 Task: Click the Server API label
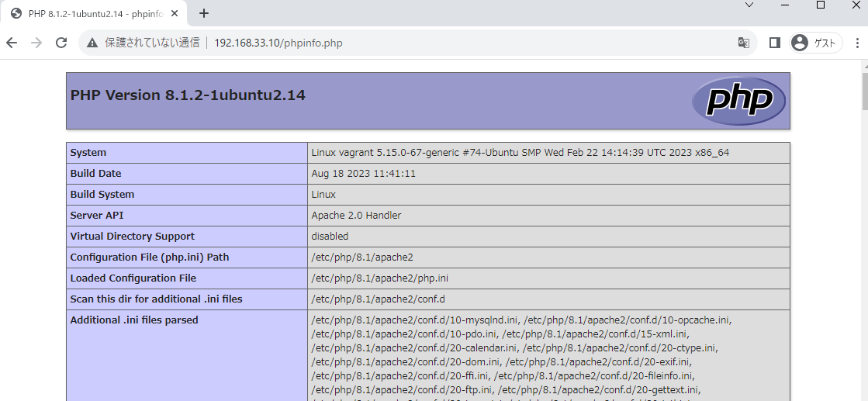pos(96,216)
